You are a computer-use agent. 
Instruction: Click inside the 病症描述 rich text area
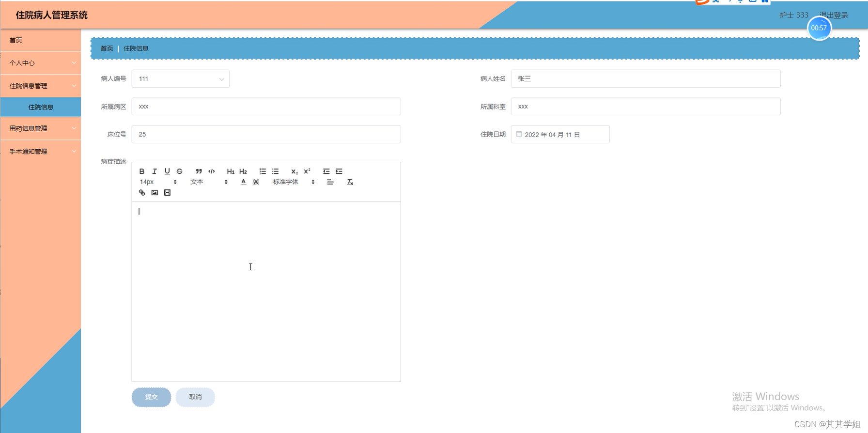pos(266,292)
